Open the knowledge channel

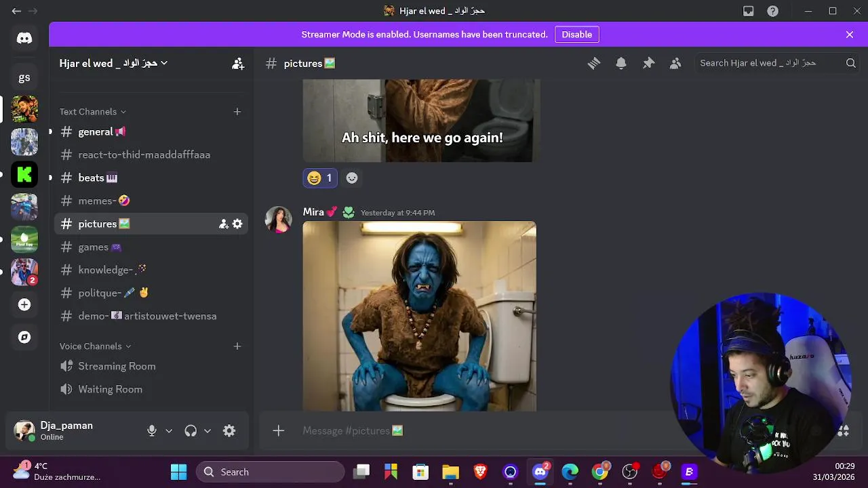point(151,270)
